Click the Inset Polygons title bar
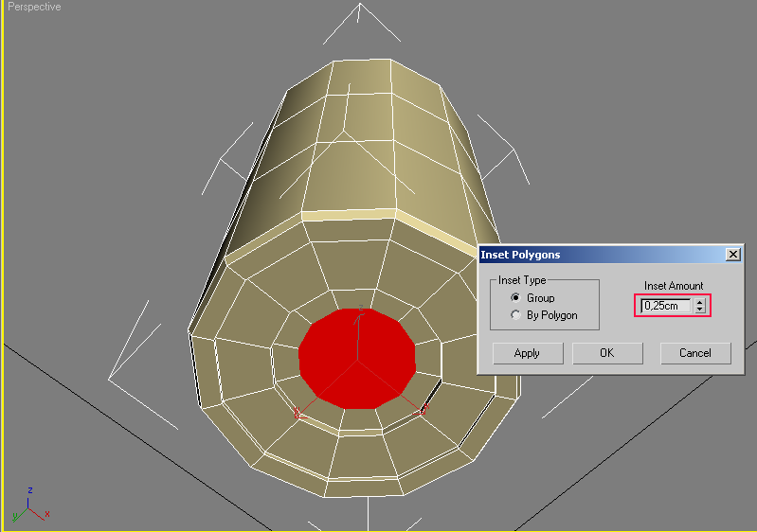This screenshot has width=757, height=532. 610,255
